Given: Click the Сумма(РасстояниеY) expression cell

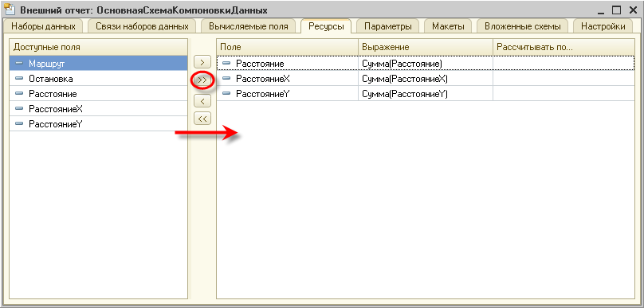Looking at the screenshot, I should (426, 93).
